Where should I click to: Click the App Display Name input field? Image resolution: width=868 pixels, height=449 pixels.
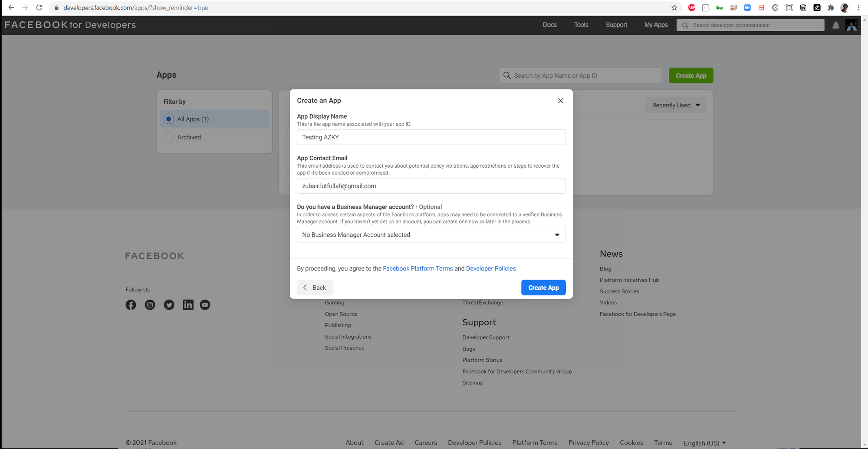(x=431, y=137)
